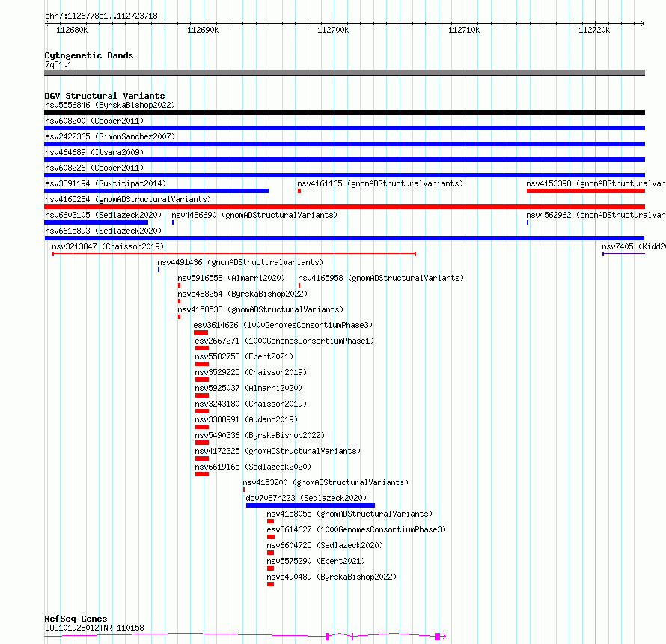Click the 7q31.1 cytogenetic band label
Image resolution: width=666 pixels, height=644 pixels.
coord(58,64)
